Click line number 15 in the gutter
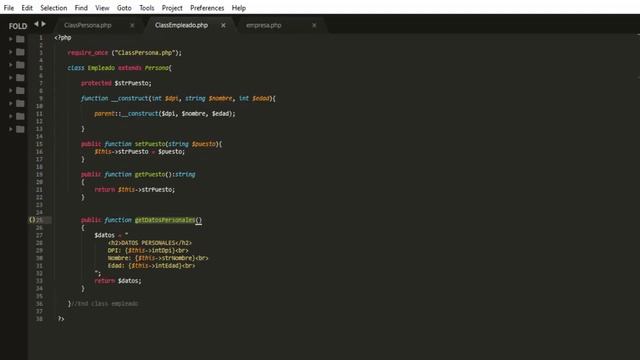This screenshot has width=640, height=360. coord(39,144)
